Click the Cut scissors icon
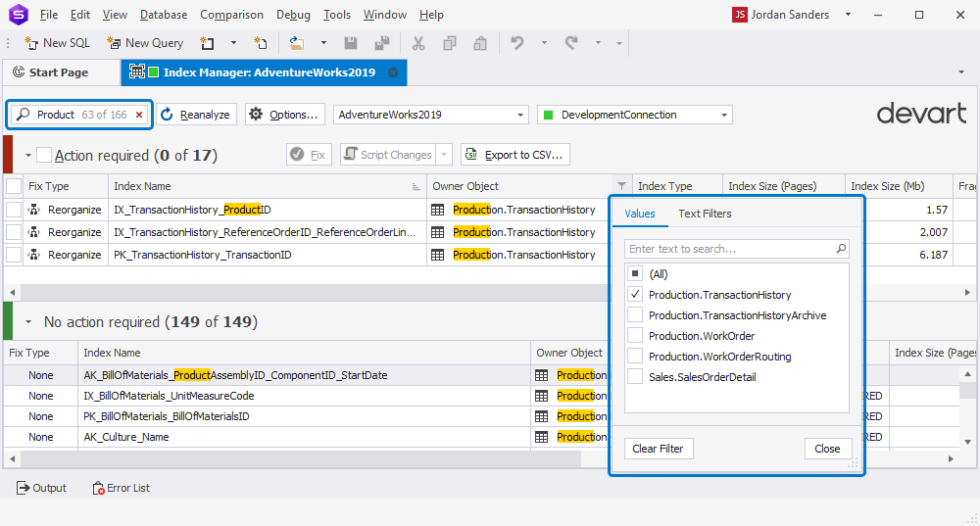 pos(418,43)
